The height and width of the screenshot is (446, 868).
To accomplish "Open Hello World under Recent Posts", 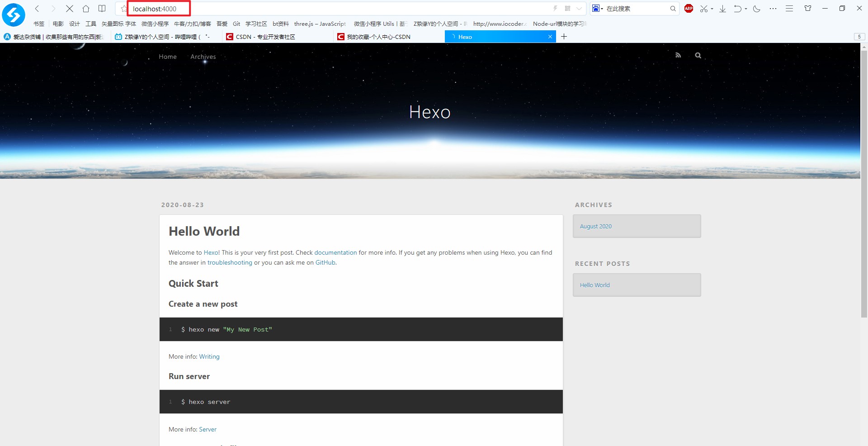I will pyautogui.click(x=595, y=285).
